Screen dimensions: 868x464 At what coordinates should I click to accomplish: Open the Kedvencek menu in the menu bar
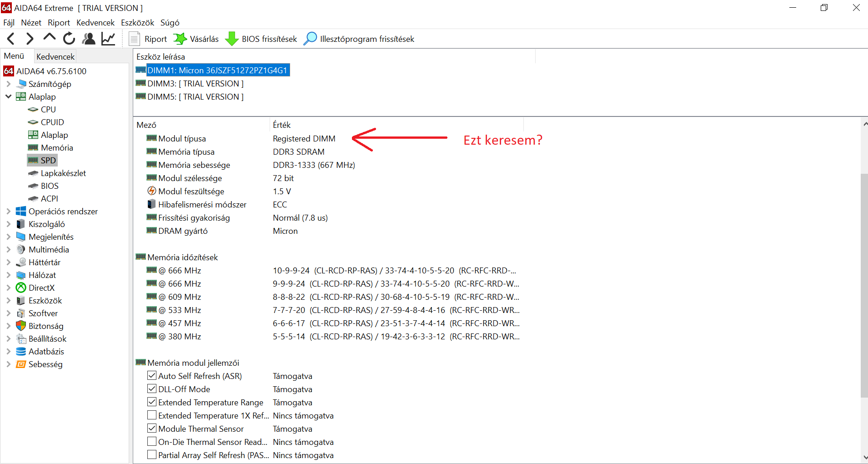point(95,22)
